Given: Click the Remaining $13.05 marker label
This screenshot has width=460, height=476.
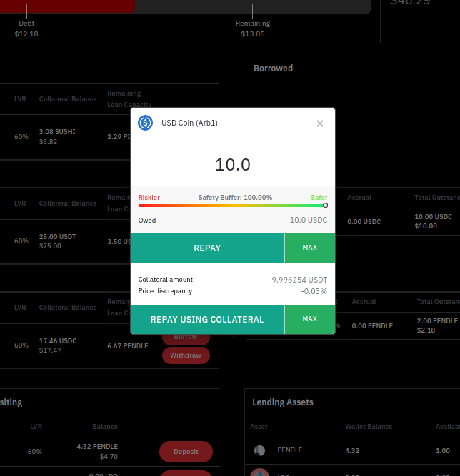Looking at the screenshot, I should click(253, 29).
